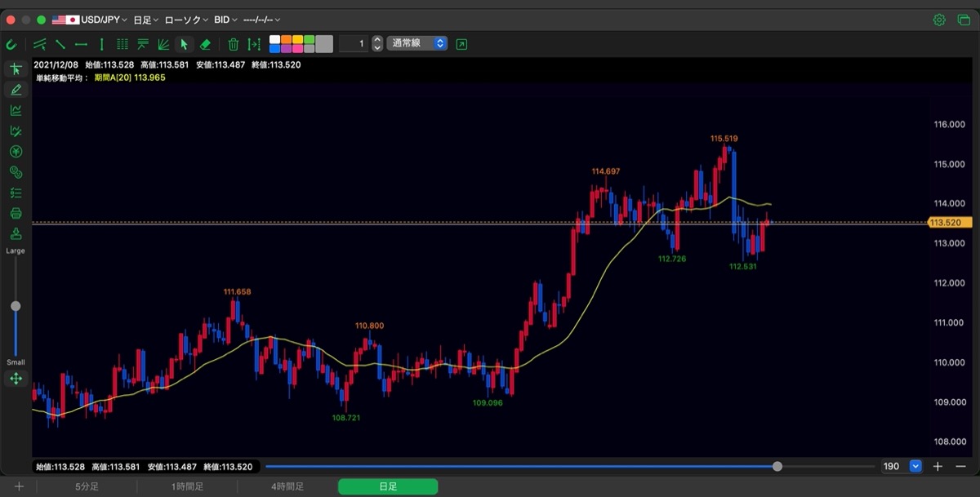Switch to the 4時間足 tab

(x=287, y=486)
